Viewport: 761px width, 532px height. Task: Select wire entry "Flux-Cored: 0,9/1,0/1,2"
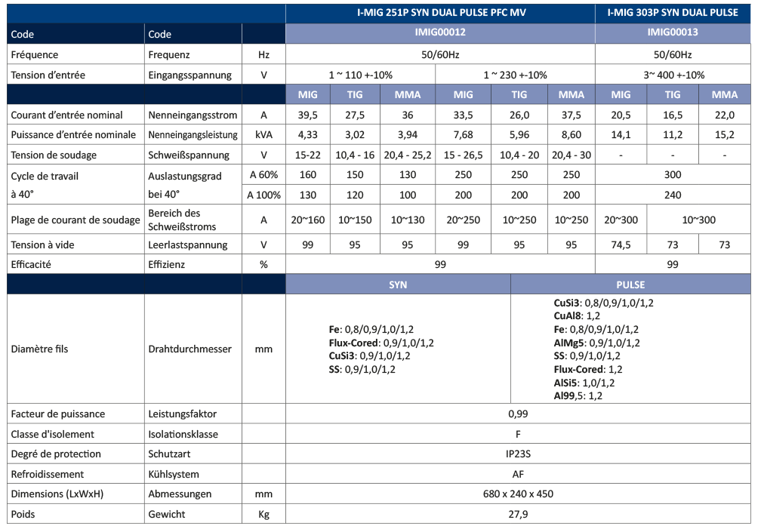[x=381, y=343]
